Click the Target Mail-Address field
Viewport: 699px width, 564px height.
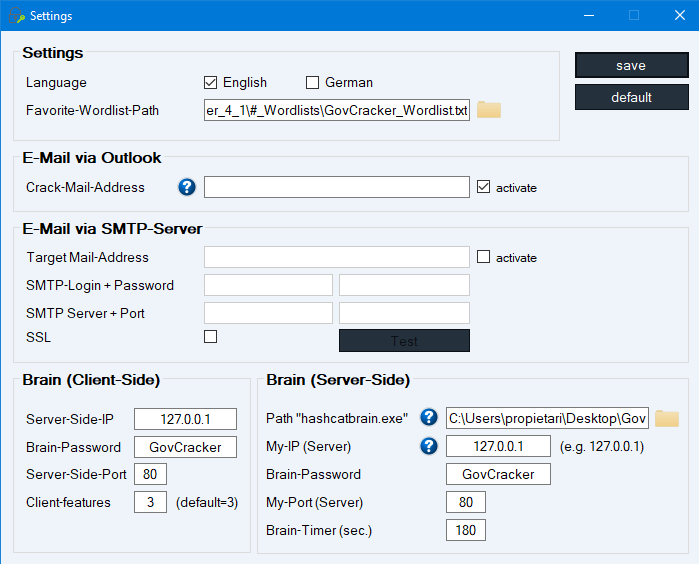click(337, 257)
